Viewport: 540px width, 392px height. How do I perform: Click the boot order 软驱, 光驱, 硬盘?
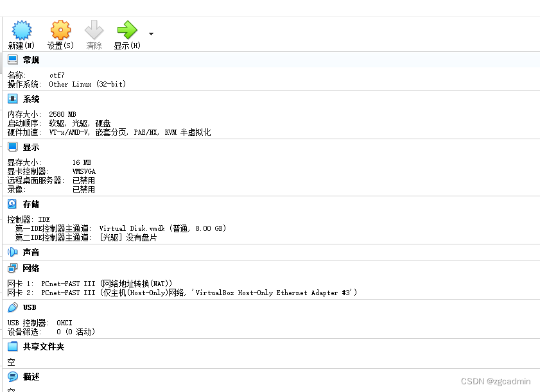tap(80, 123)
